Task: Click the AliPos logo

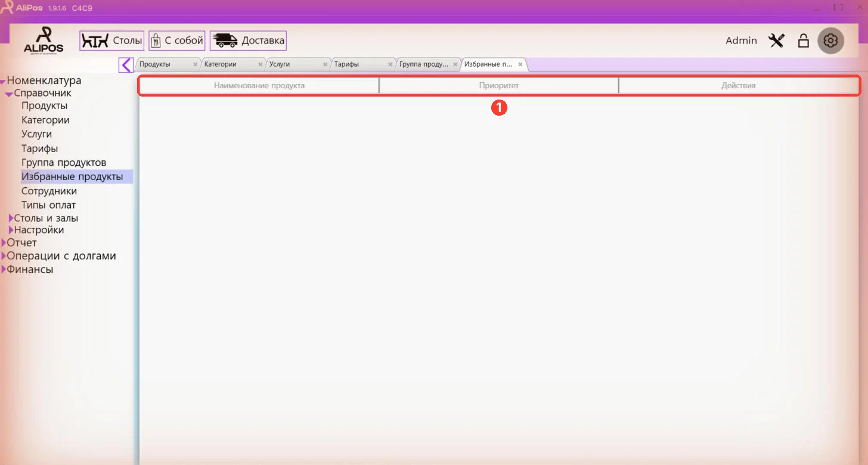Action: tap(44, 40)
